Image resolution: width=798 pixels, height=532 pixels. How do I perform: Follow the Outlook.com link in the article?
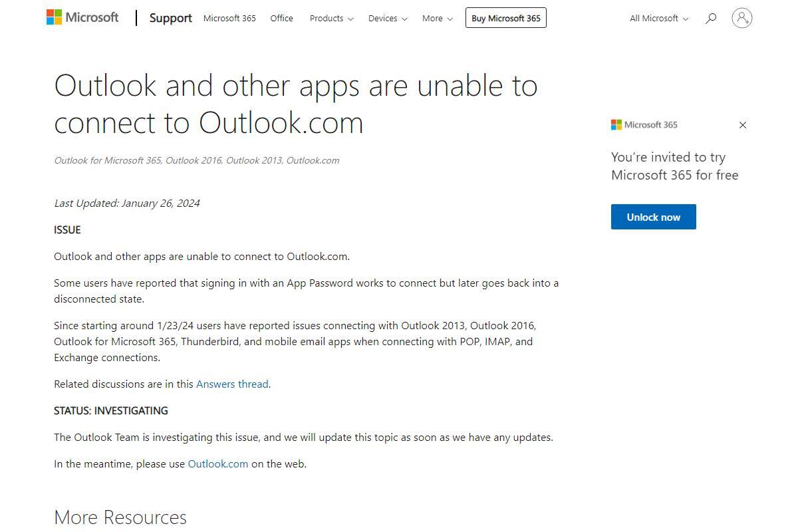tap(218, 464)
